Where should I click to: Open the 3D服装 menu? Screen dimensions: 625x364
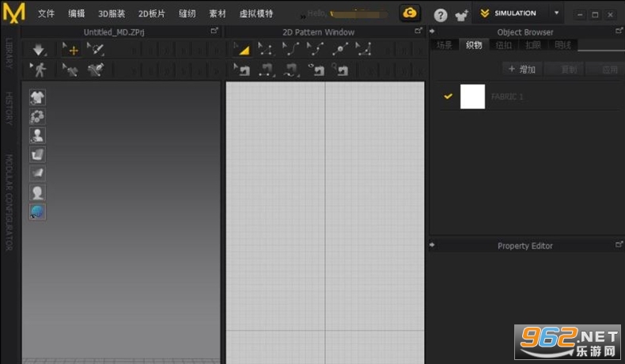point(112,13)
